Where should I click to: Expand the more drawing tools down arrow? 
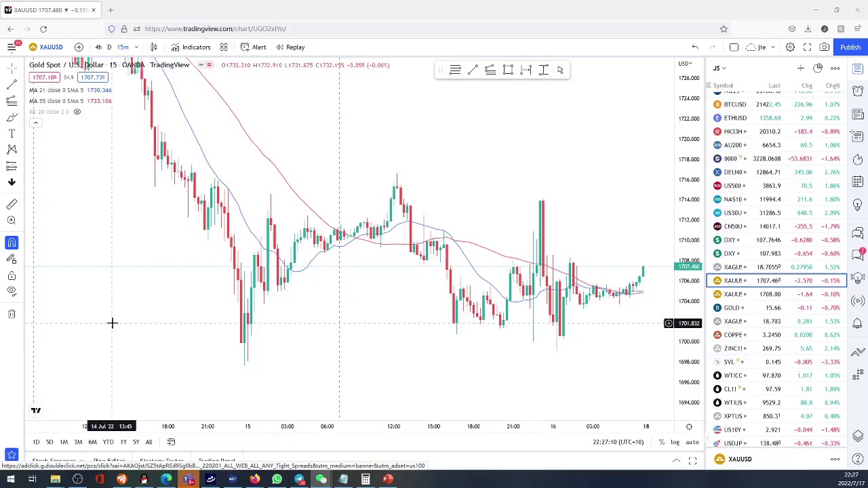(12, 182)
